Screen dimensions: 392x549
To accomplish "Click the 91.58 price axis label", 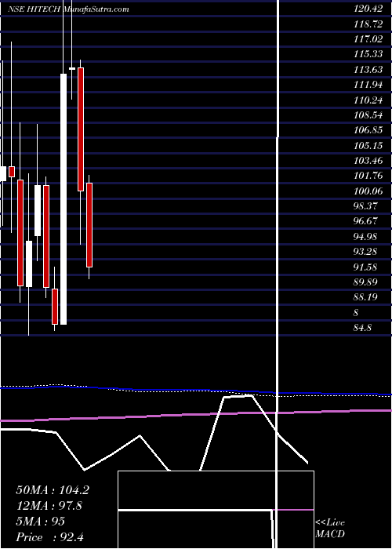I will click(x=365, y=267).
